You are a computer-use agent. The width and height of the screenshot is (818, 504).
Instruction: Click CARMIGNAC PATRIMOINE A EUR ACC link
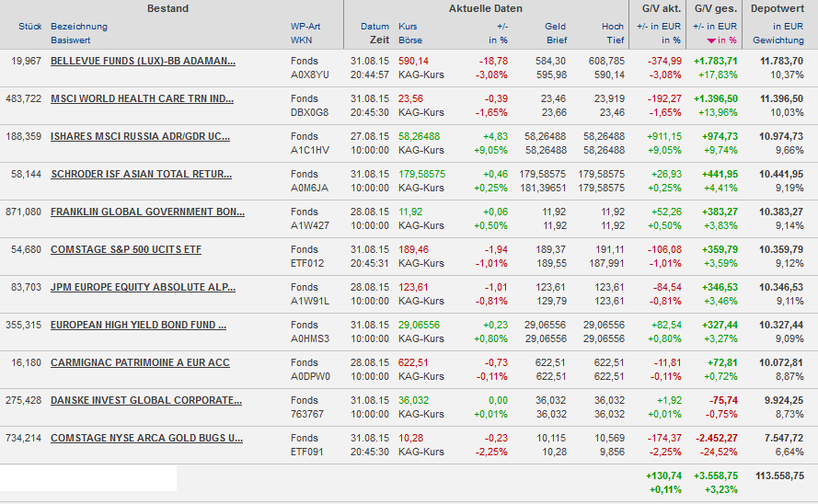point(140,362)
